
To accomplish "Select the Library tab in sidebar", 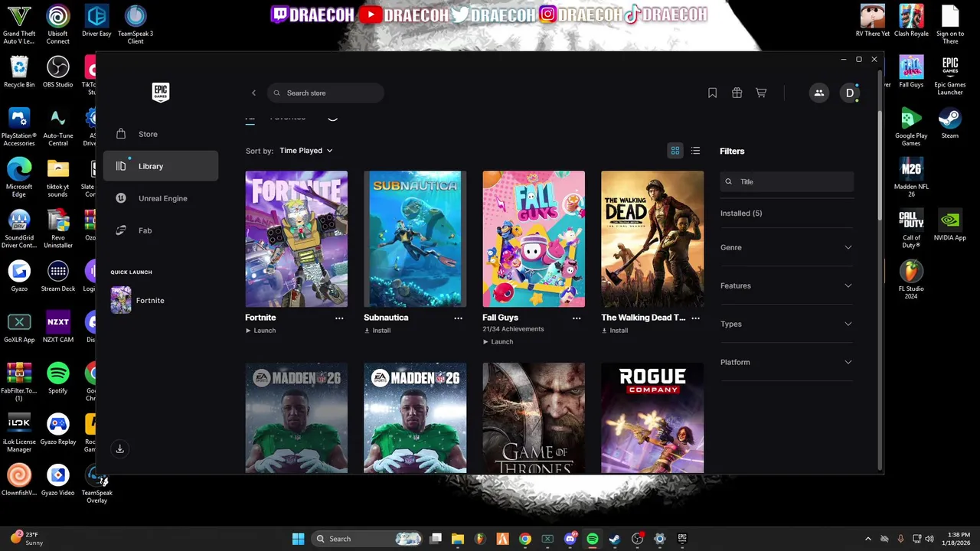I will (161, 166).
